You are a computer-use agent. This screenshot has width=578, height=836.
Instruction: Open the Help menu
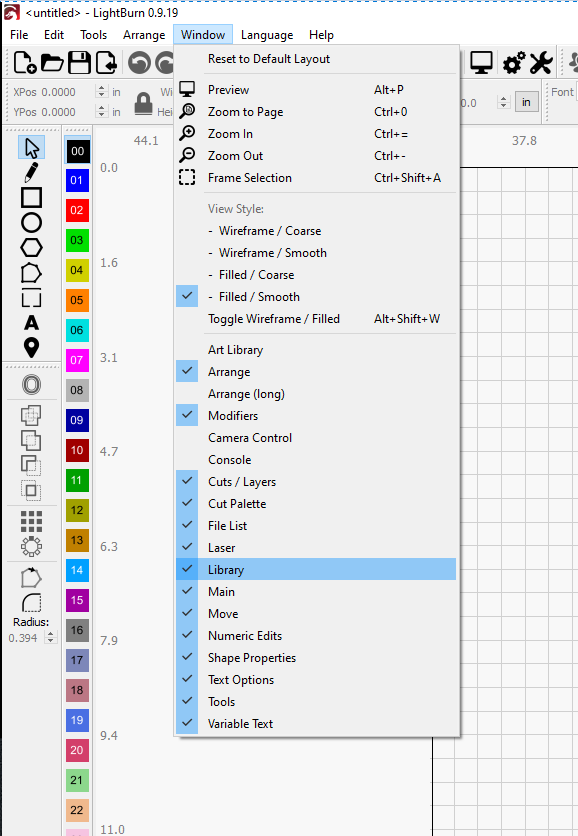(321, 35)
